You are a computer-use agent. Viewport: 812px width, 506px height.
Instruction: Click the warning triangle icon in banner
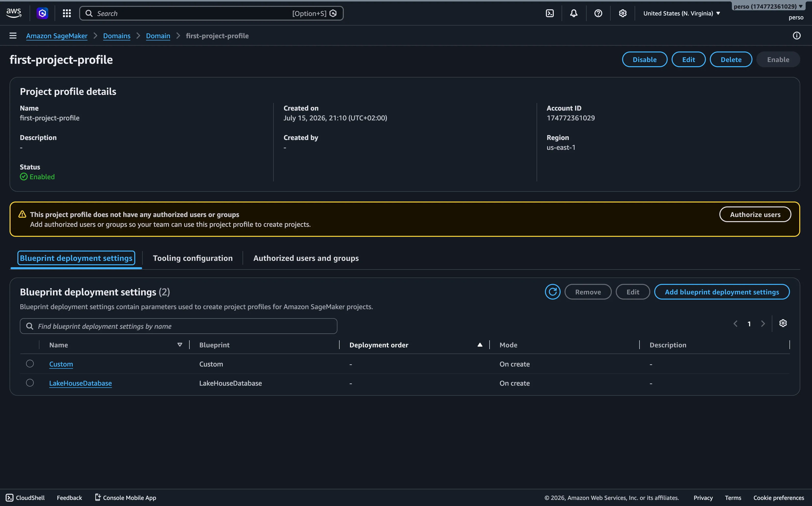(22, 214)
